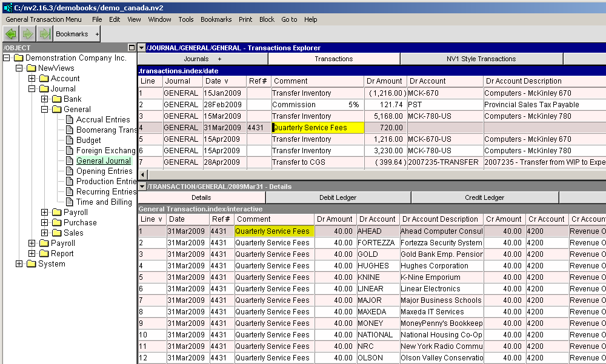This screenshot has height=364, width=606.
Task: Click the transactions table's left scroll arrow
Action: pos(142,174)
